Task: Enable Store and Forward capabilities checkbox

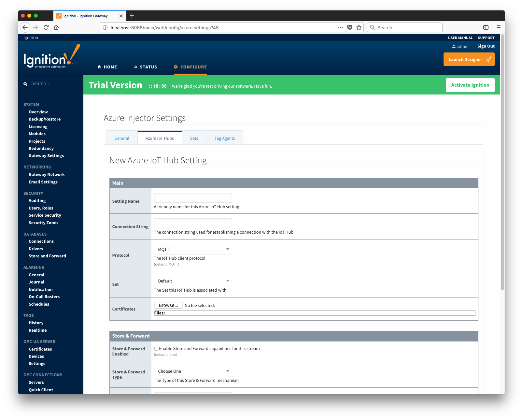Action: pos(156,349)
